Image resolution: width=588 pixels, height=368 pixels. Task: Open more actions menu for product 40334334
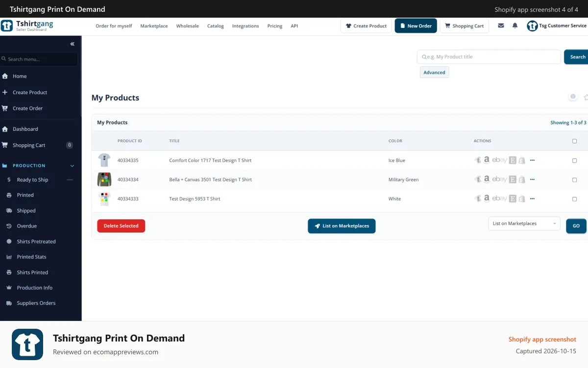coord(532,180)
